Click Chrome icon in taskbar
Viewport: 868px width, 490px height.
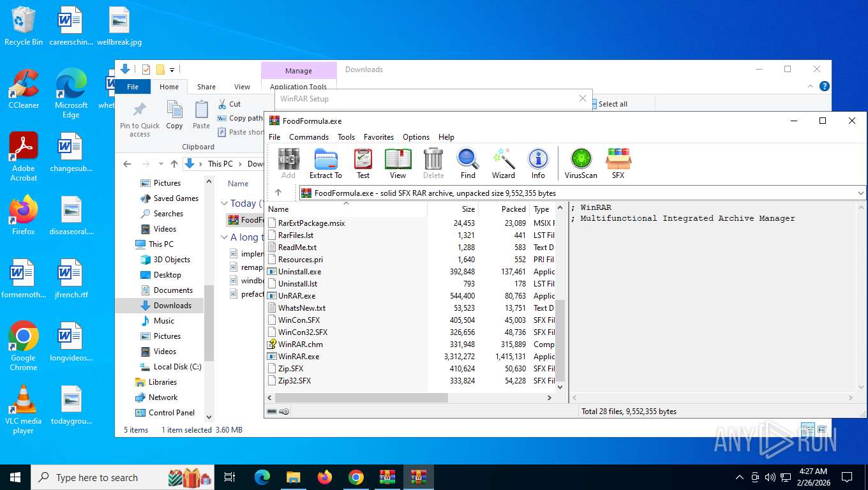click(355, 477)
